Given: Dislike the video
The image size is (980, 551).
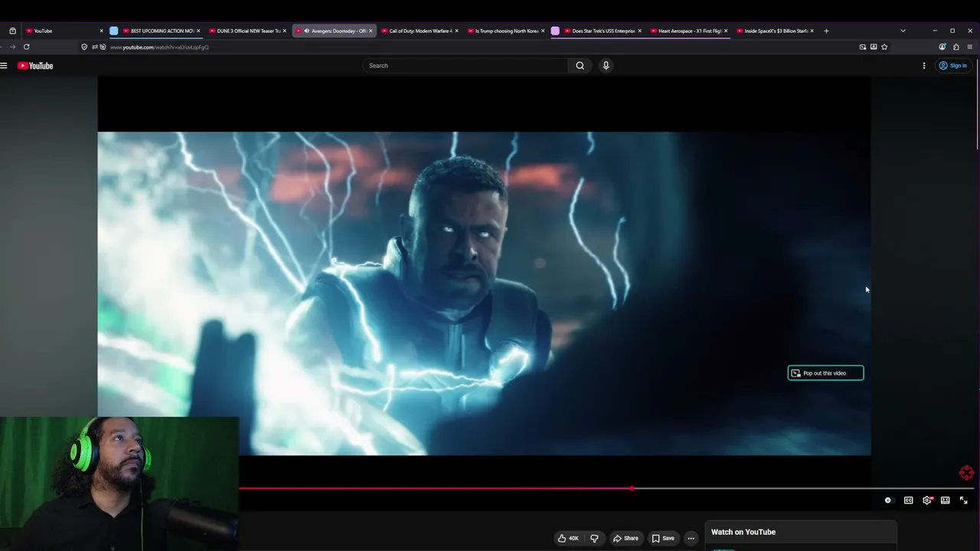Looking at the screenshot, I should click(x=594, y=538).
